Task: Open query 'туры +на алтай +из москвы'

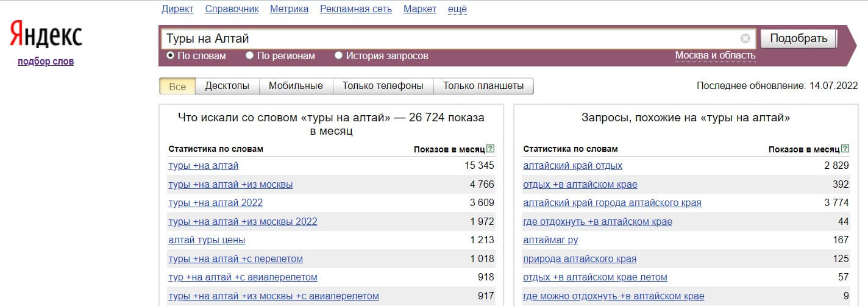Action: [230, 184]
